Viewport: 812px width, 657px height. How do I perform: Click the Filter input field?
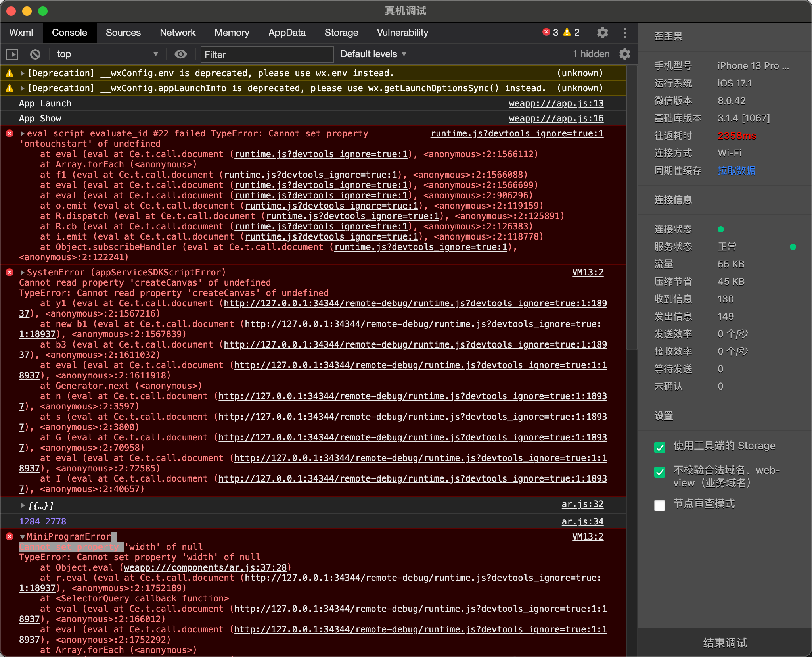tap(267, 54)
